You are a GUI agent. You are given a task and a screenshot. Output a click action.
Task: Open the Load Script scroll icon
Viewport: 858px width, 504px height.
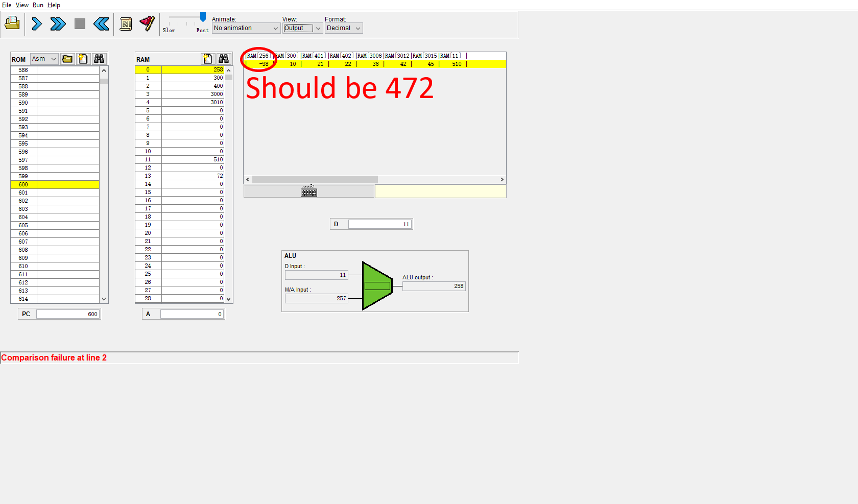click(126, 23)
